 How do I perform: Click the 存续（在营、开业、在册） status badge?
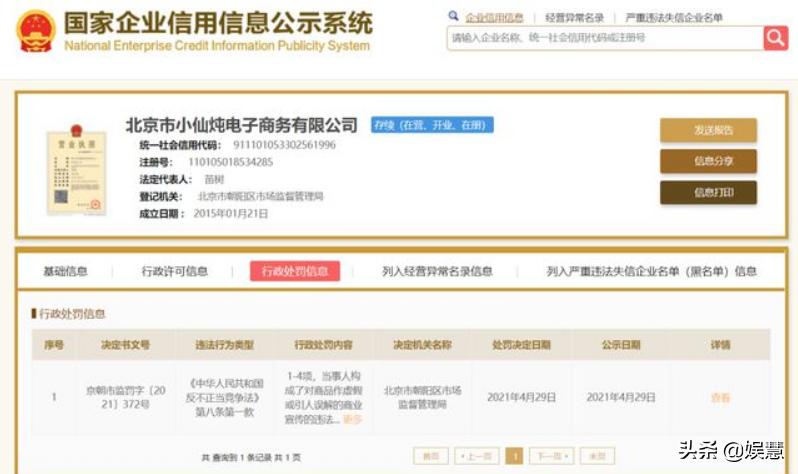(x=432, y=125)
